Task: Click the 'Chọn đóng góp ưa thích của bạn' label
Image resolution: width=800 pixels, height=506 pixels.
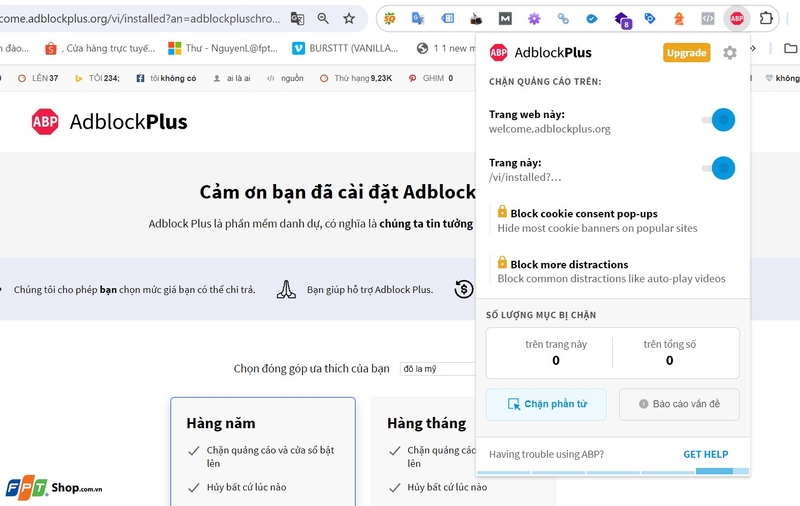Action: point(311,369)
